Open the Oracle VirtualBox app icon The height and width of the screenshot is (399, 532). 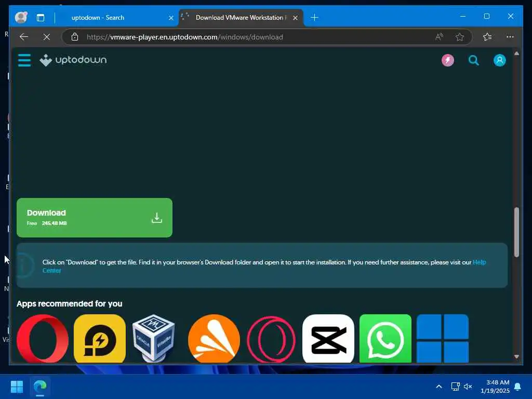(x=154, y=339)
